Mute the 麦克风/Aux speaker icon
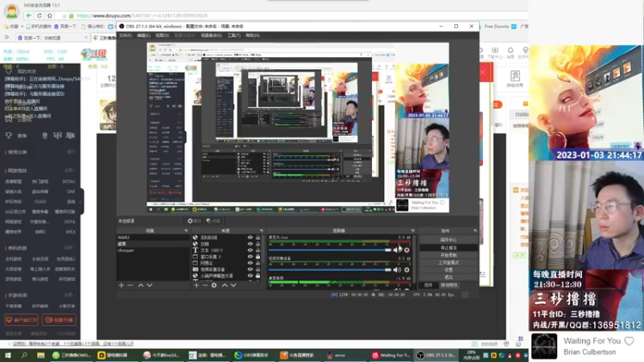The image size is (644, 362). [397, 250]
